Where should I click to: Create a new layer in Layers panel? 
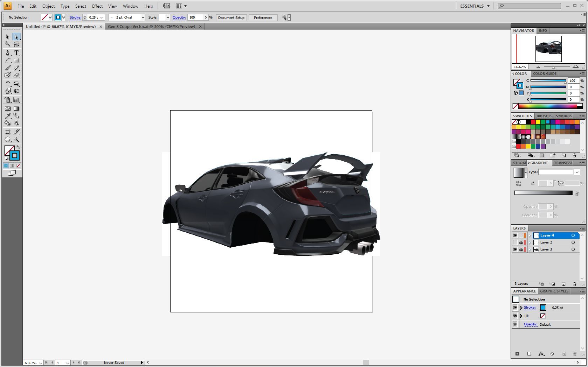(563, 284)
